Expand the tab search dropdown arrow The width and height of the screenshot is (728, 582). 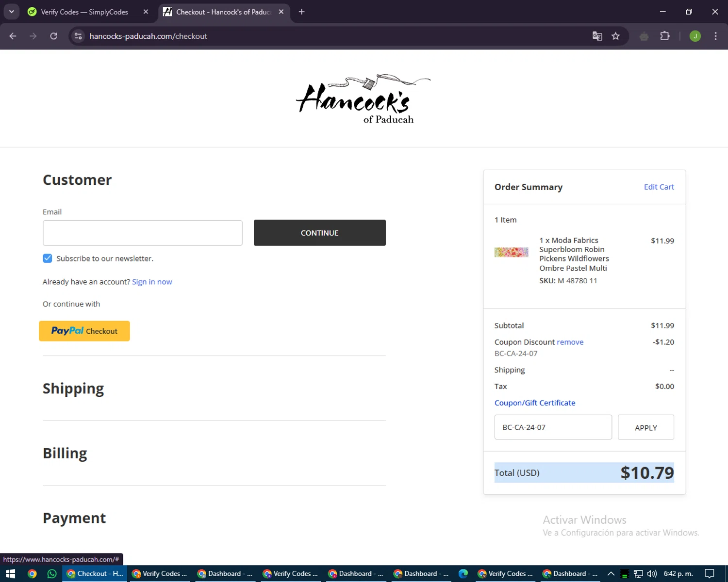point(11,12)
